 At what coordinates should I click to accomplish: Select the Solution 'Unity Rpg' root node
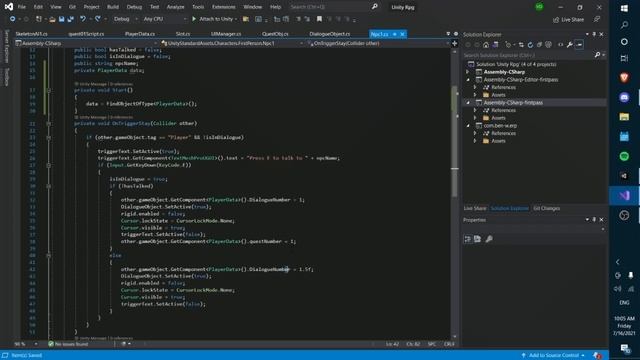pos(516,64)
